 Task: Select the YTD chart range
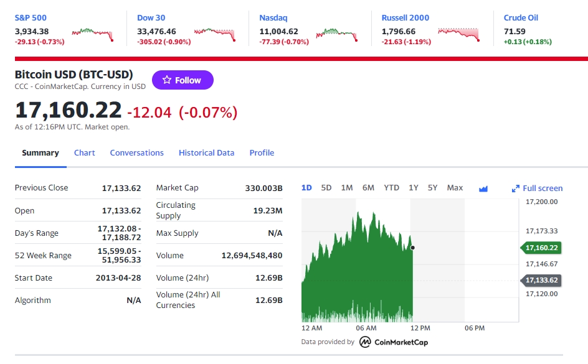tap(392, 188)
